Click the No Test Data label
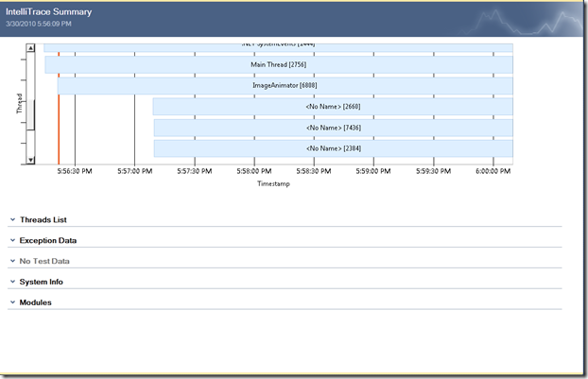Viewport: 588px width, 379px height. [44, 261]
